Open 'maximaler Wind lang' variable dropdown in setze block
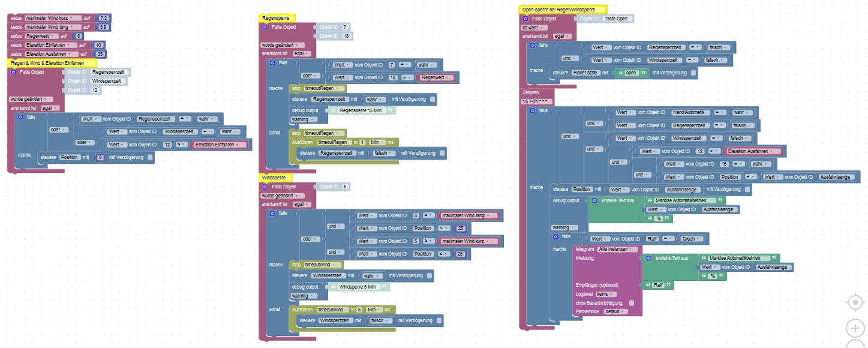This screenshot has width=868, height=348. click(53, 27)
